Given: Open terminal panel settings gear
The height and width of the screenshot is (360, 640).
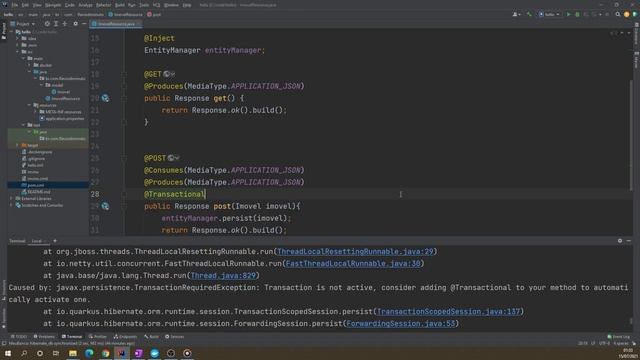Looking at the screenshot, I should pos(620,241).
